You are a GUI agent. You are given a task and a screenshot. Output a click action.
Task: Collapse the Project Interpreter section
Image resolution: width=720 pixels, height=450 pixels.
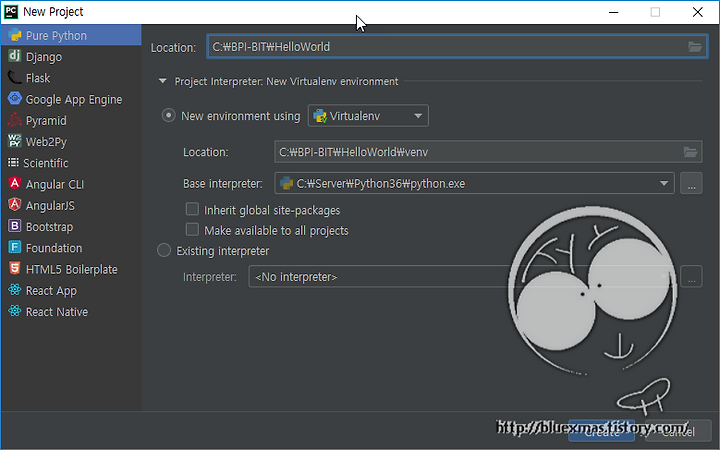pos(163,81)
